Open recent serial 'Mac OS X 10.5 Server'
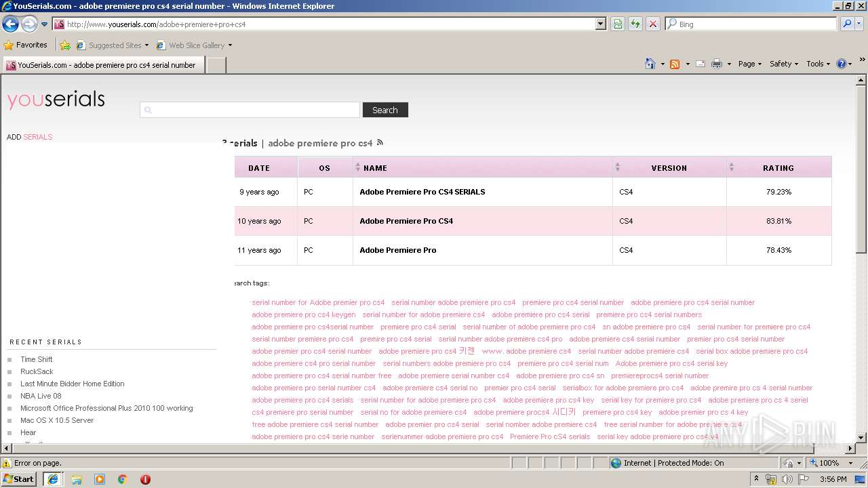Viewport: 868px width, 488px height. (57, 420)
